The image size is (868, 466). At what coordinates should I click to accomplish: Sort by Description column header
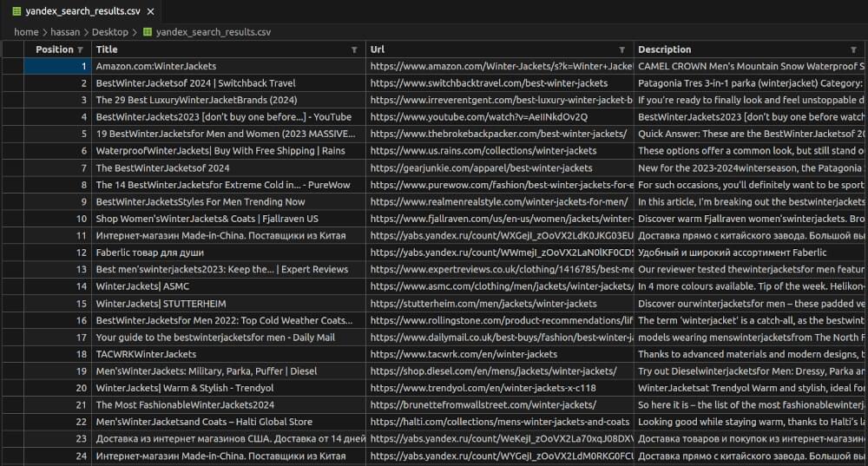coord(664,49)
